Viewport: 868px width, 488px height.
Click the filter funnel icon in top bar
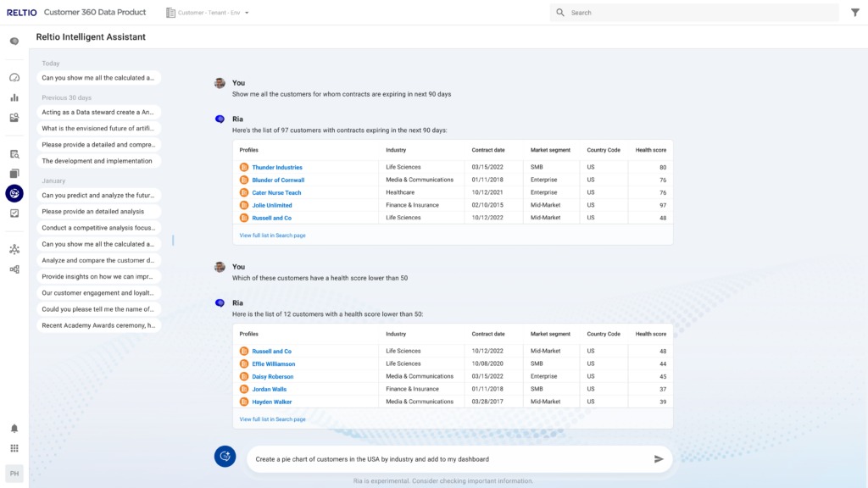pyautogui.click(x=854, y=13)
